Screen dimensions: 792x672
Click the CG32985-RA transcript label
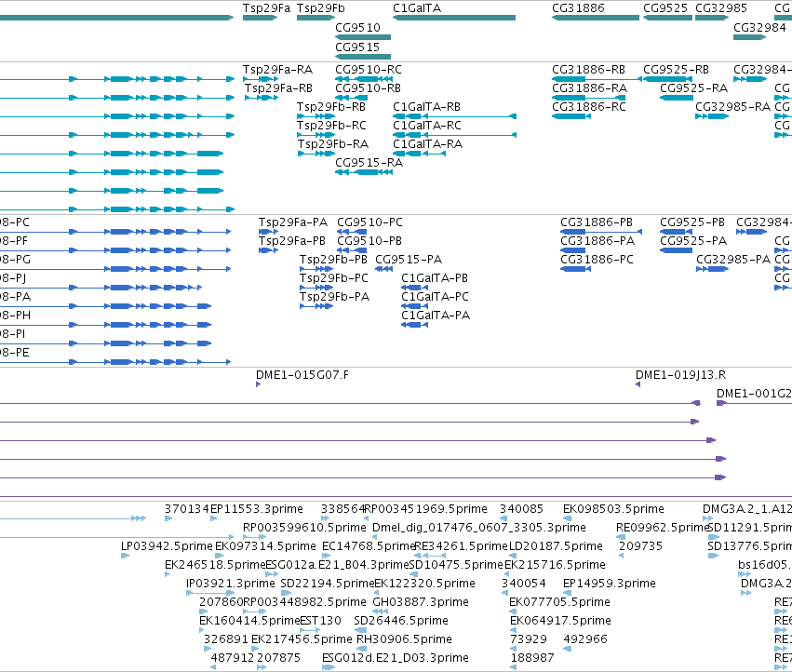tap(733, 107)
